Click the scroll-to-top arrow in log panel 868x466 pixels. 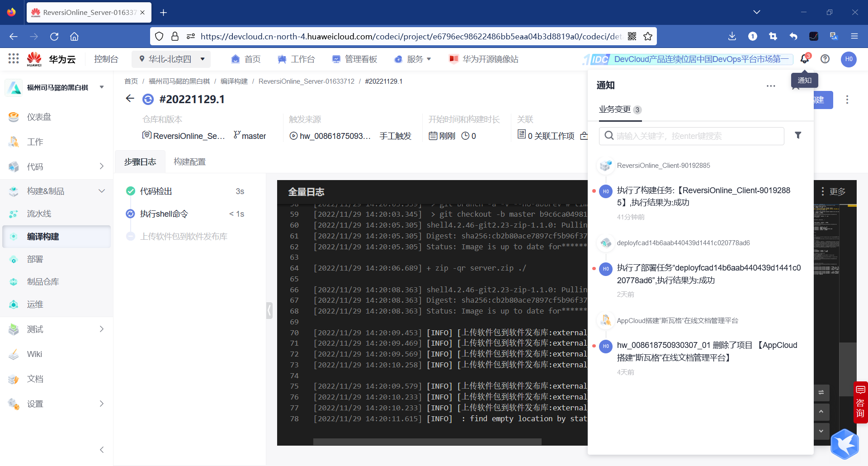point(821,412)
